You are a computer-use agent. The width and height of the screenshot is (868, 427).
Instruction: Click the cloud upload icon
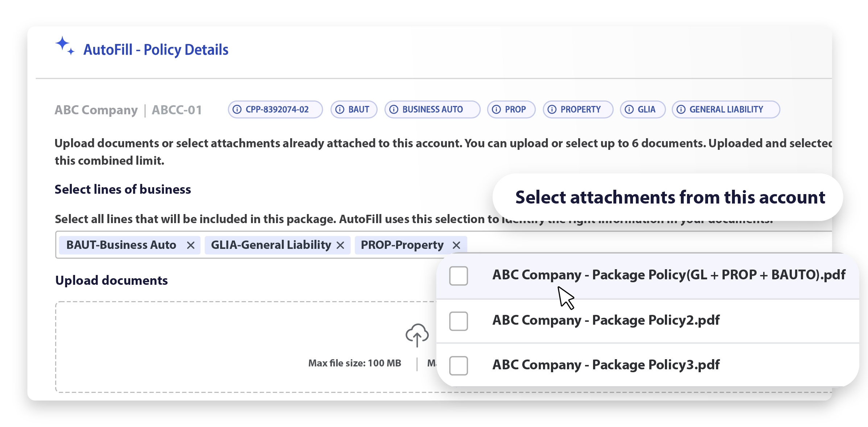click(417, 335)
